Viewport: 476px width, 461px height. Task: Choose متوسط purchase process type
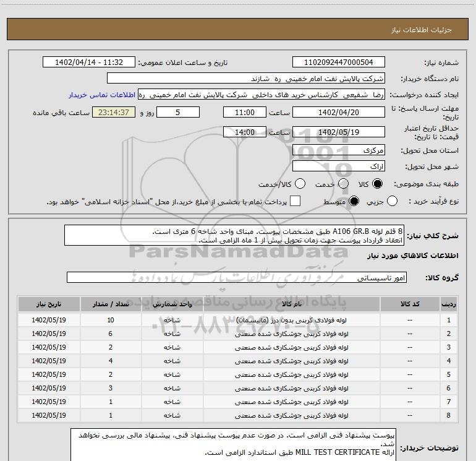(x=354, y=201)
